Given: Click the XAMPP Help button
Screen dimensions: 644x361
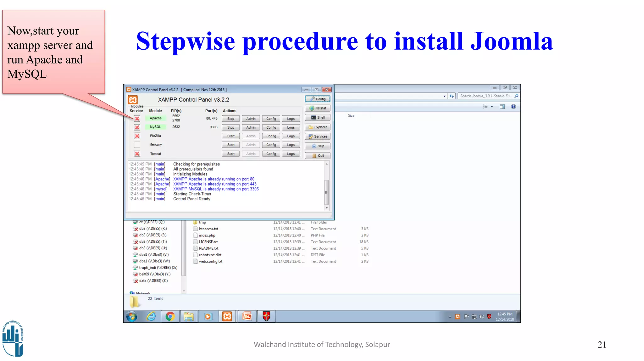Looking at the screenshot, I should coord(317,146).
